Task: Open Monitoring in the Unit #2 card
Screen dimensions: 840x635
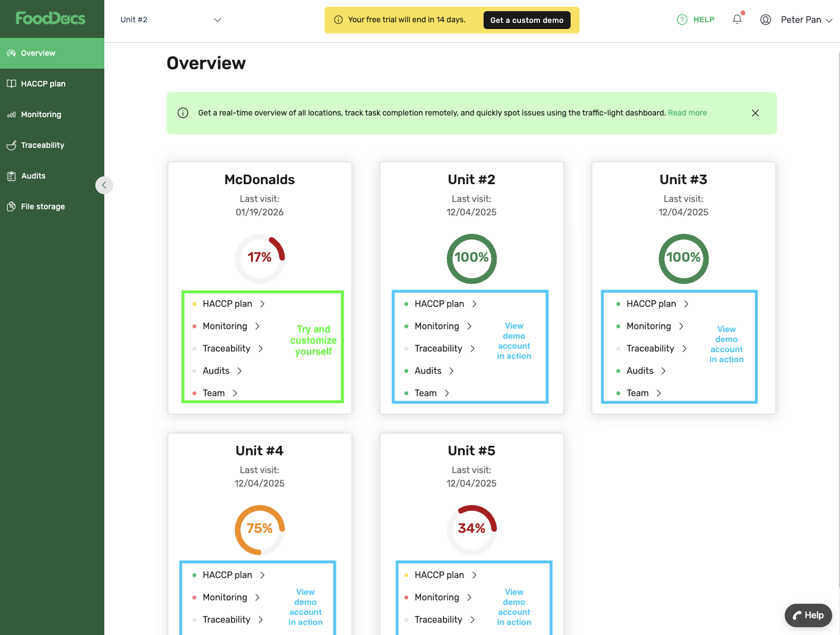Action: [443, 326]
